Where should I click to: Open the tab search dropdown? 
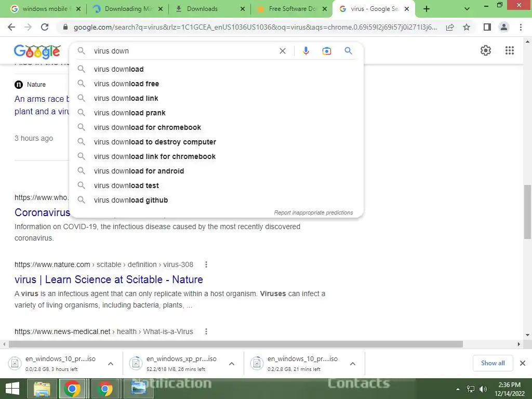[467, 9]
